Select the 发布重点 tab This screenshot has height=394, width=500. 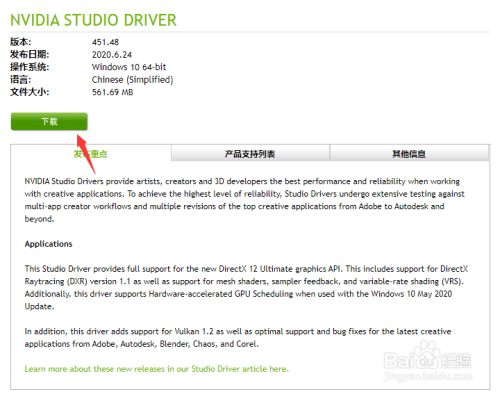[x=91, y=154]
